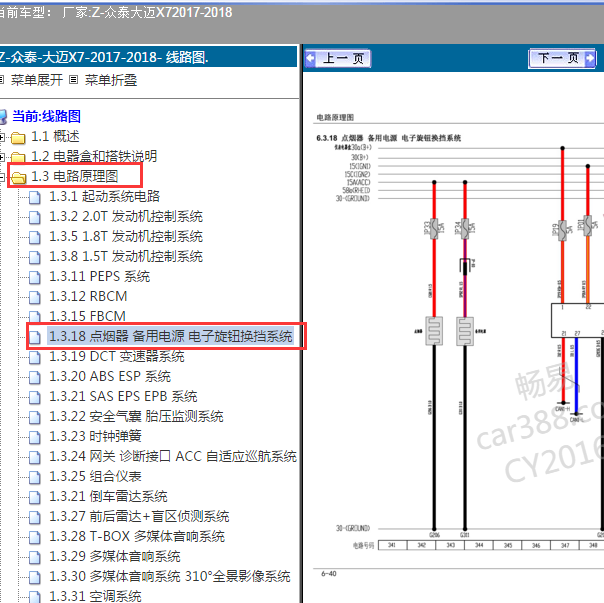604x603 pixels.
Task: Open 1.3.29 多媒体音响系统 diagram
Action: tap(115, 556)
